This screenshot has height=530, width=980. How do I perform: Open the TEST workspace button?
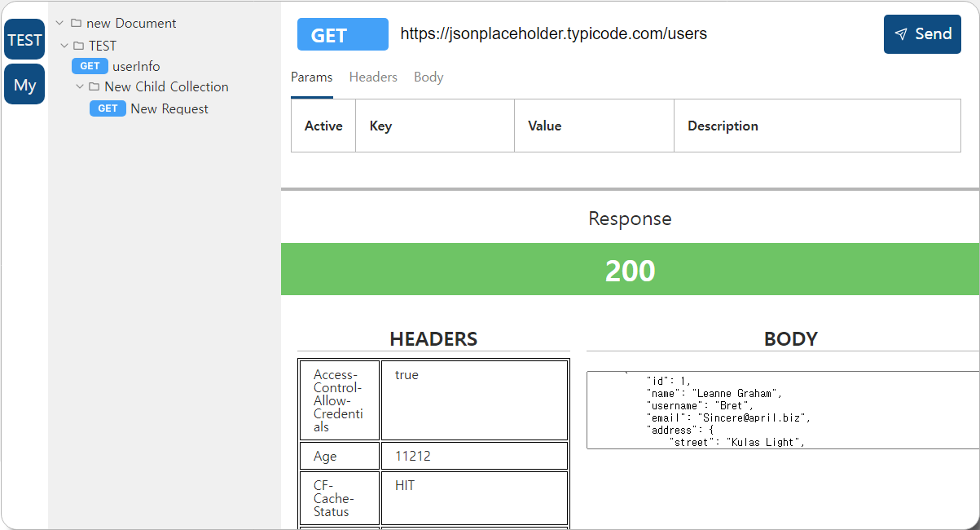click(24, 40)
